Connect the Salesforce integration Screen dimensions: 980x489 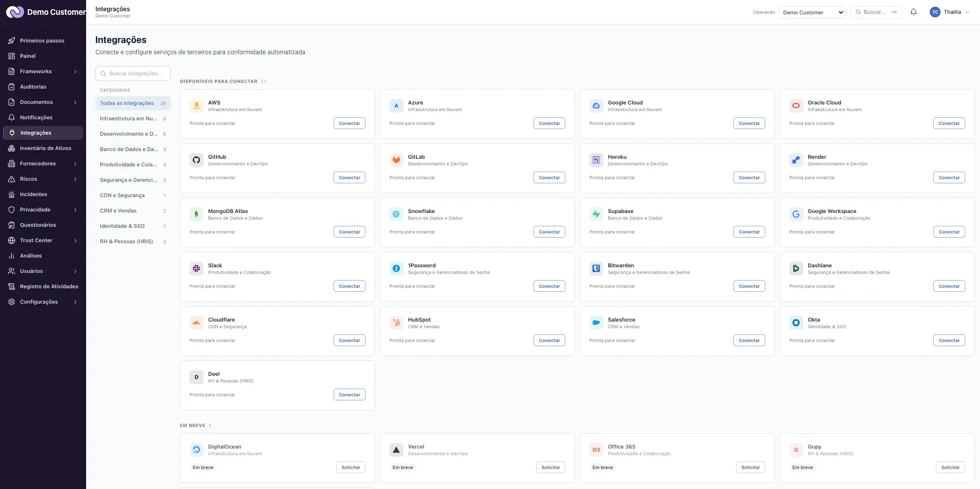[749, 341]
